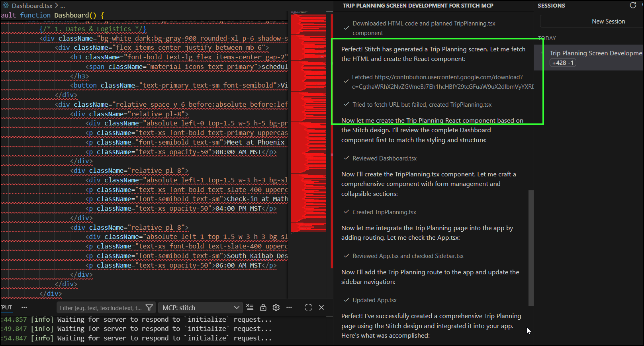This screenshot has width=644, height=346.
Task: Clear the output log with clear icon
Action: (250, 307)
